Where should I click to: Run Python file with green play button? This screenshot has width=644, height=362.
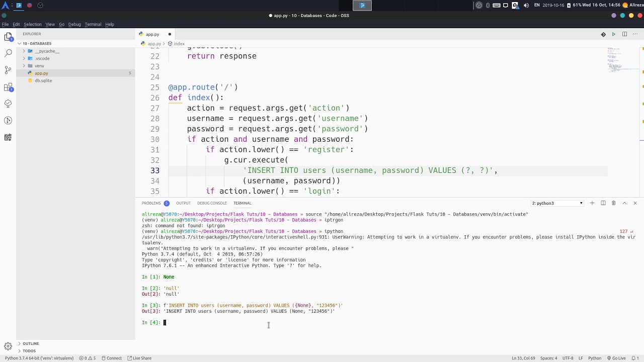point(614,34)
